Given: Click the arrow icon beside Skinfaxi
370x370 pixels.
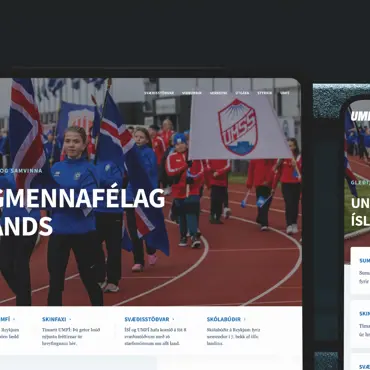Looking at the screenshot, I should pos(70,319).
